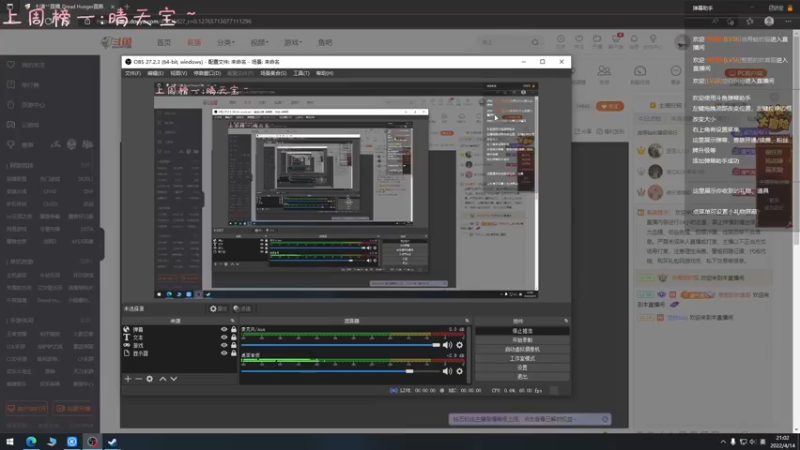Open the 鱼吧 link in the Douyu navigation

(325, 42)
